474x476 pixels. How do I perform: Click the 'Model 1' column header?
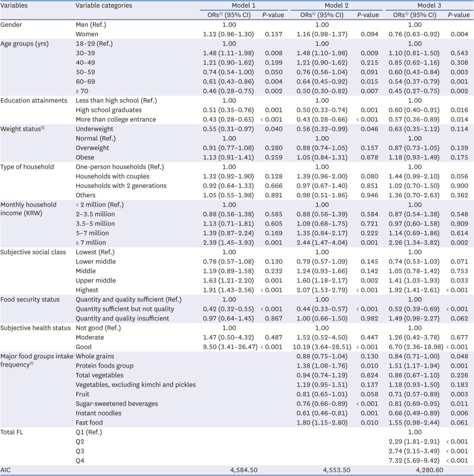(x=244, y=5)
